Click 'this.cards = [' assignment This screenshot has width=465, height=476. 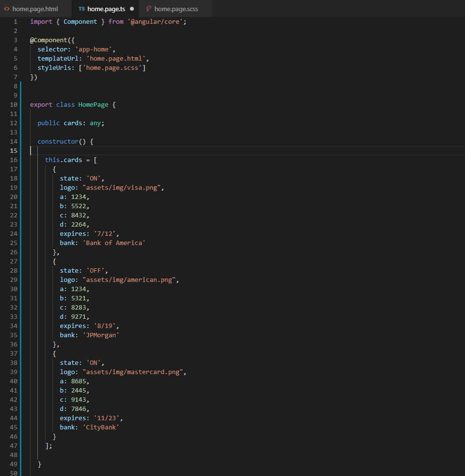(71, 160)
